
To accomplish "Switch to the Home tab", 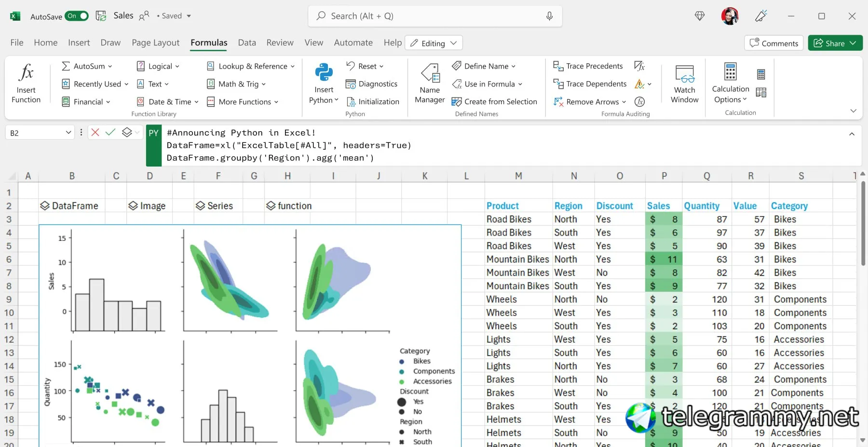I will click(46, 42).
